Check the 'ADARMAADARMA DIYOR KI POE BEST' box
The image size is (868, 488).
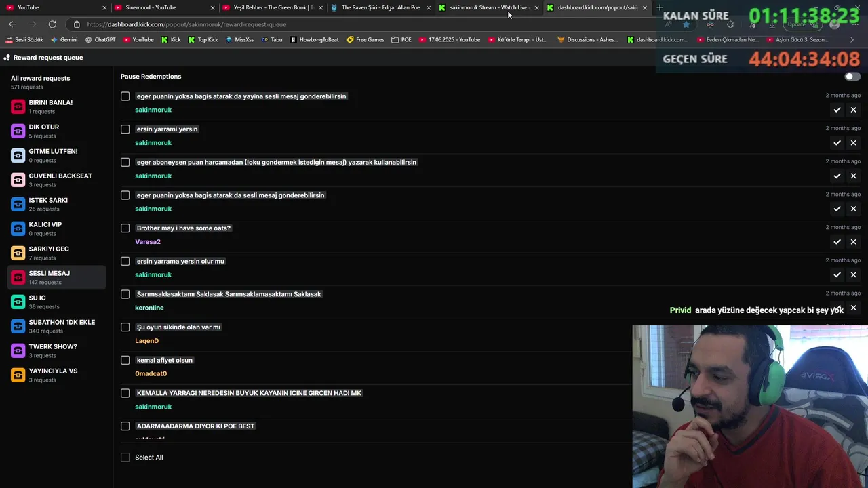pos(125,426)
